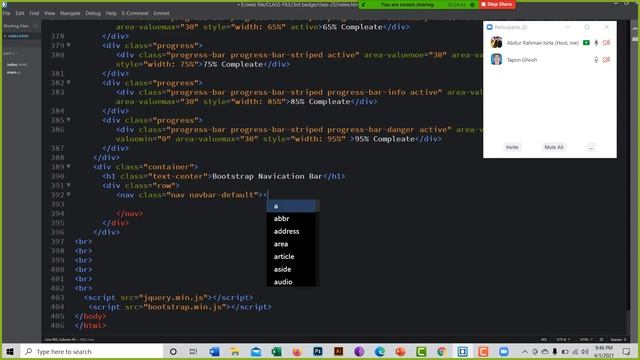Open Illustrator from the taskbar
The width and height of the screenshot is (640, 360).
338,351
